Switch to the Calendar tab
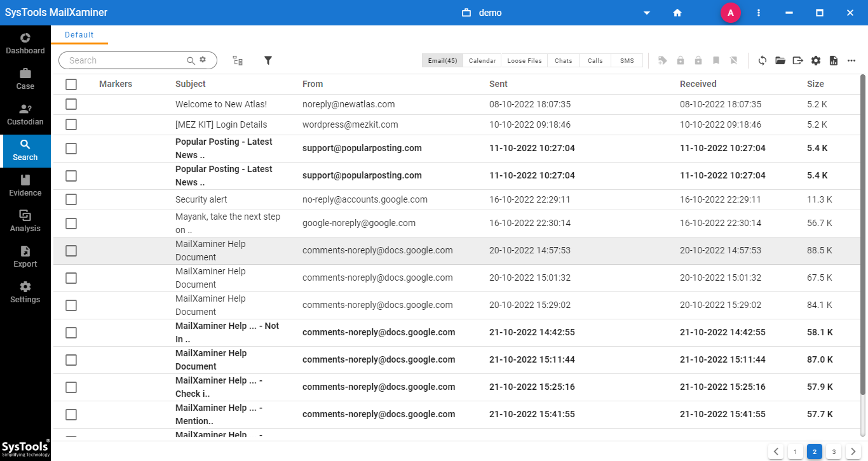Screen dimensions: 868x461 tap(482, 60)
